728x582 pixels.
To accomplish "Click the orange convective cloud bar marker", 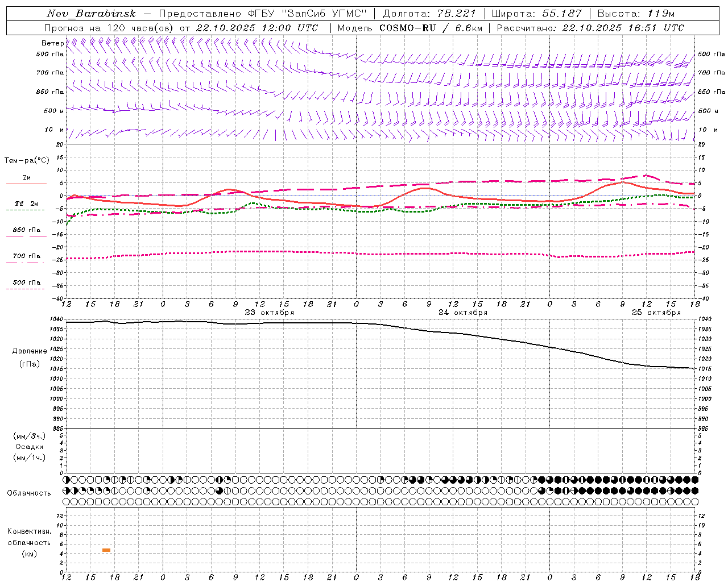I will [106, 550].
